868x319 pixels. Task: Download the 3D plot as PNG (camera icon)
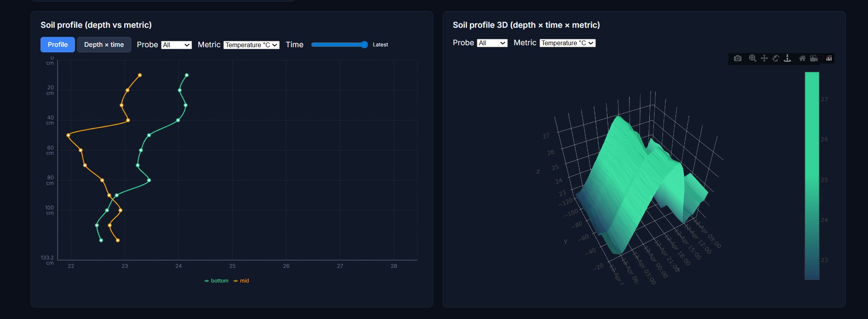click(x=737, y=59)
